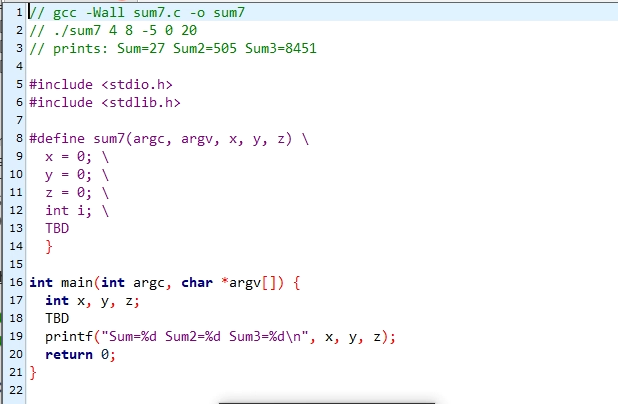Image resolution: width=618 pixels, height=404 pixels.
Task: Click the 'x = 0;' macro line
Action: point(77,156)
